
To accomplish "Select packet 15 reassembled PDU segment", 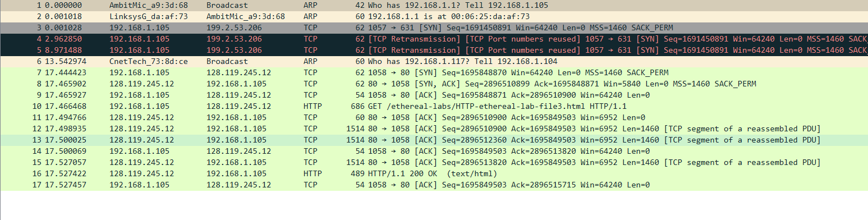I will coord(434,163).
